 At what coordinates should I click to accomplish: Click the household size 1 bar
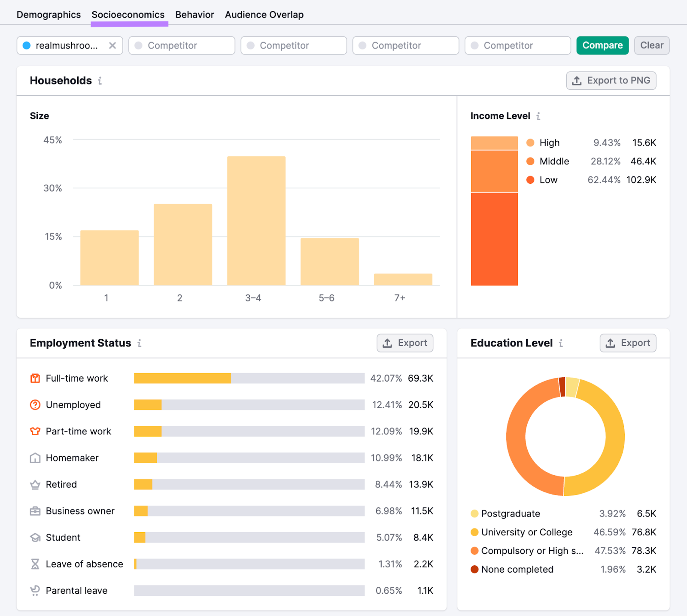coord(109,258)
